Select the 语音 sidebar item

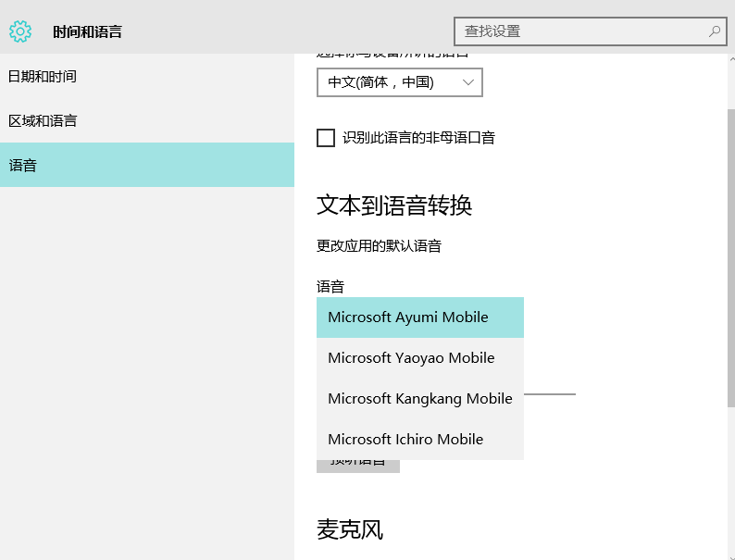[x=147, y=165]
